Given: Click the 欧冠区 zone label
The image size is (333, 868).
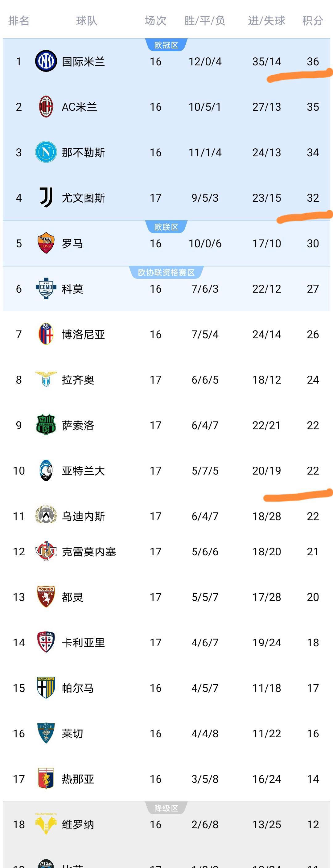Looking at the screenshot, I should pyautogui.click(x=166, y=45).
